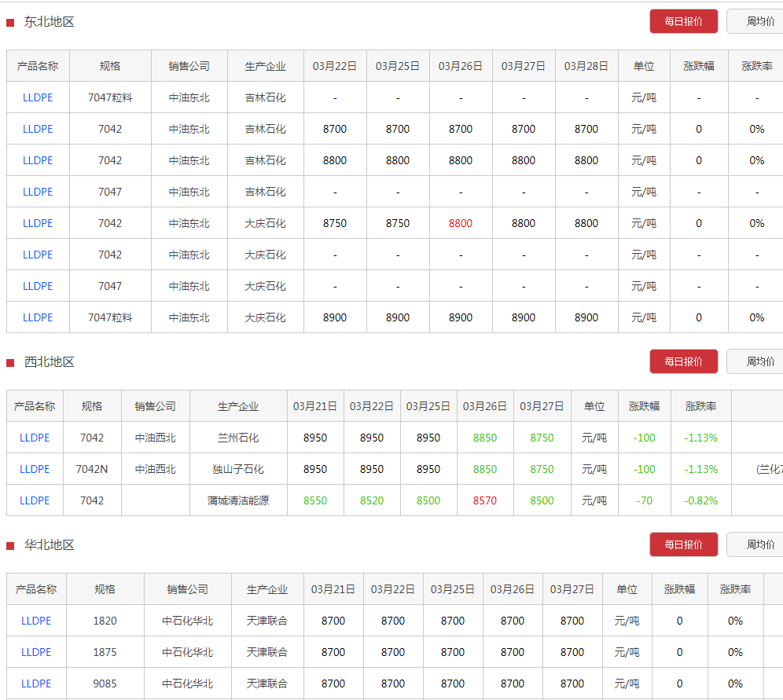Open LLDPE link in 吉林石化 7042 row priced 8700

click(38, 129)
